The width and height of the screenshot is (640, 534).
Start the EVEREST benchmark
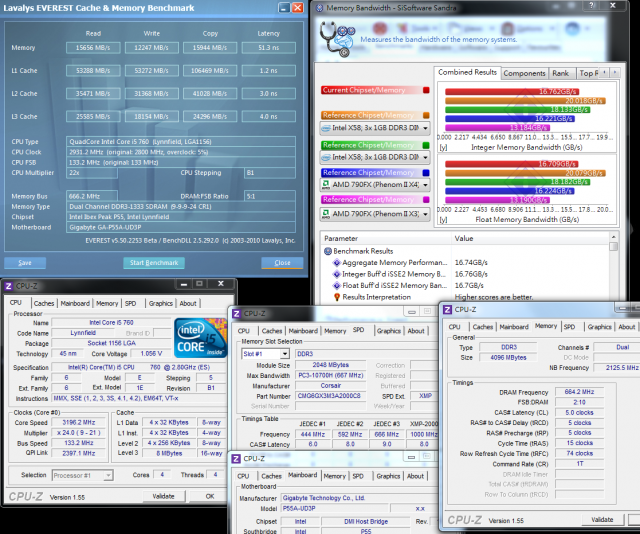coord(154,263)
